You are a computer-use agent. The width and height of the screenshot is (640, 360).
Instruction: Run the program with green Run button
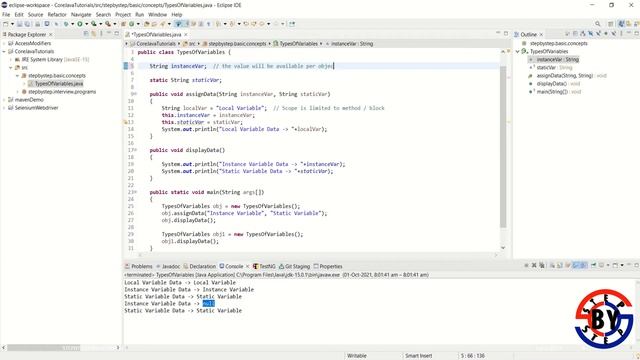(80, 24)
